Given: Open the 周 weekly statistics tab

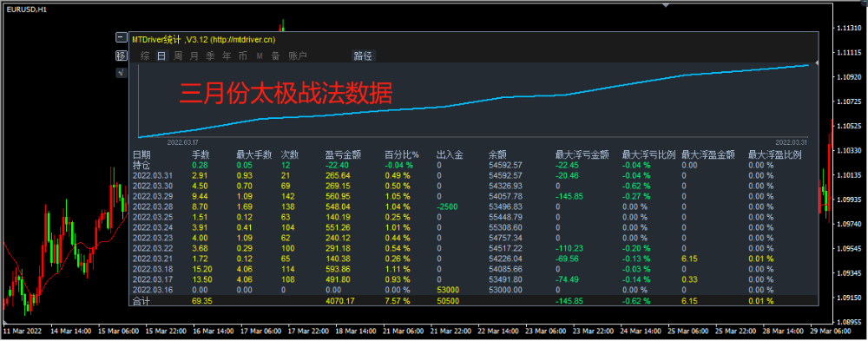Looking at the screenshot, I should (178, 56).
